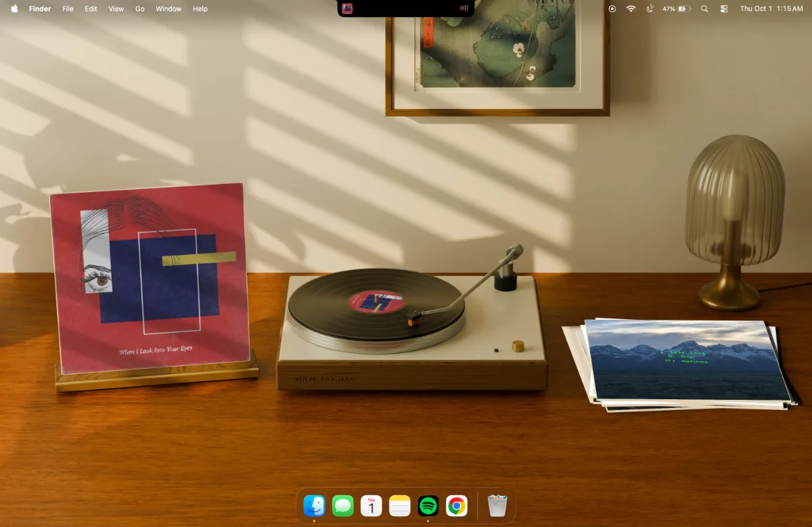Click the date and time Thu Oct 1
Viewport: 812px width, 527px height.
(771, 9)
